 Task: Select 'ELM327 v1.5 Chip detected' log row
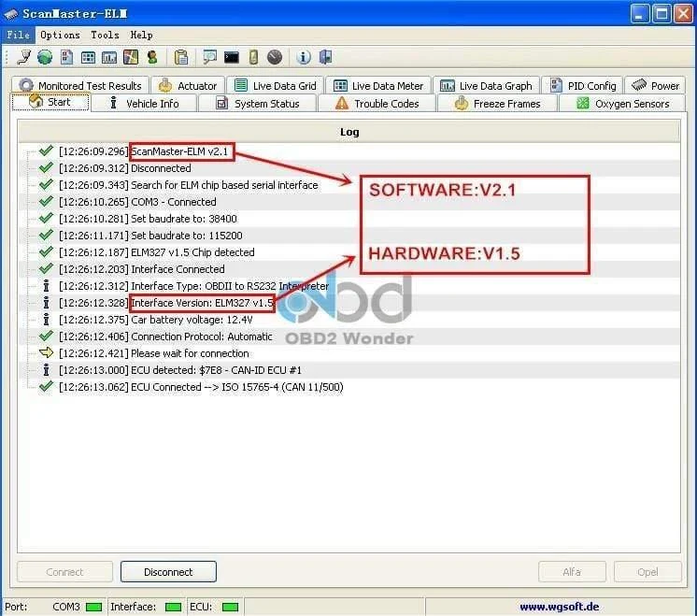pyautogui.click(x=349, y=252)
